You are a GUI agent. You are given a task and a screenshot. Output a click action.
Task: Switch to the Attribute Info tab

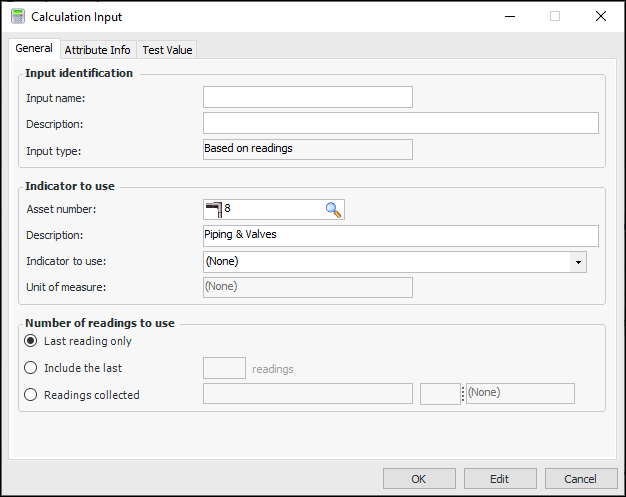97,50
